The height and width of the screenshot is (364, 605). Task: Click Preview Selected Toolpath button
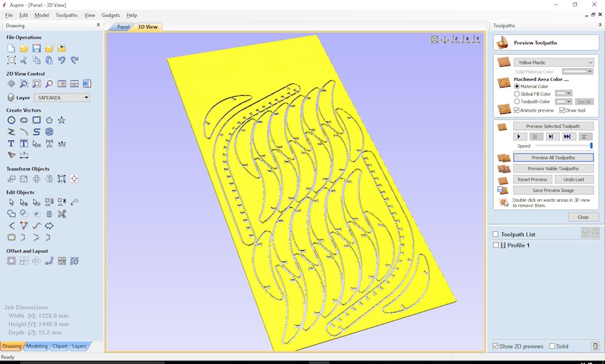point(553,126)
